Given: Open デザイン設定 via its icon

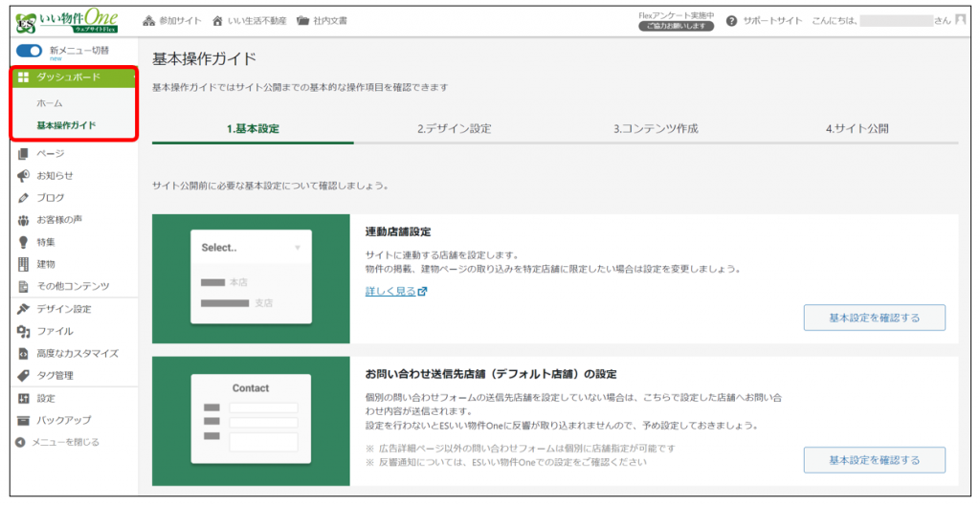Looking at the screenshot, I should tap(24, 309).
